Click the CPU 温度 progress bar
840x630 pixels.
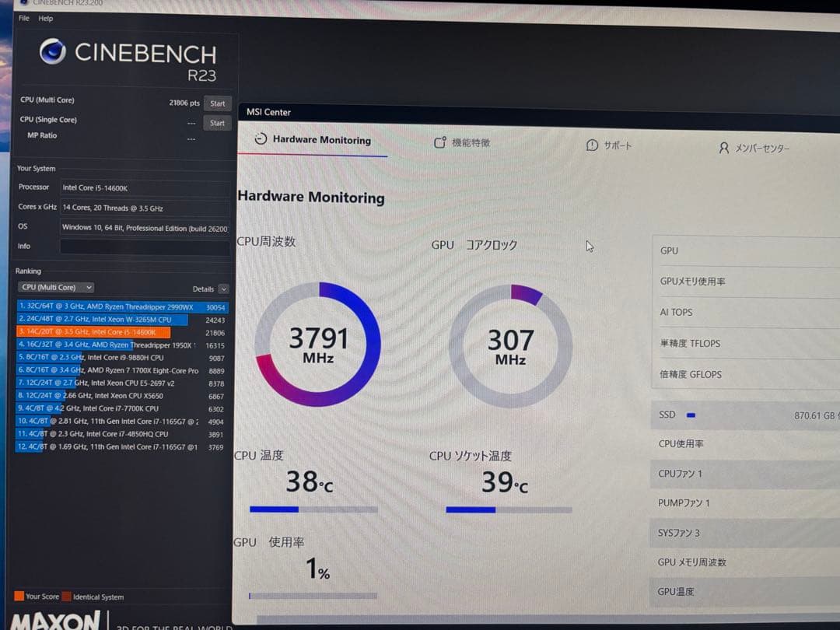(313, 509)
